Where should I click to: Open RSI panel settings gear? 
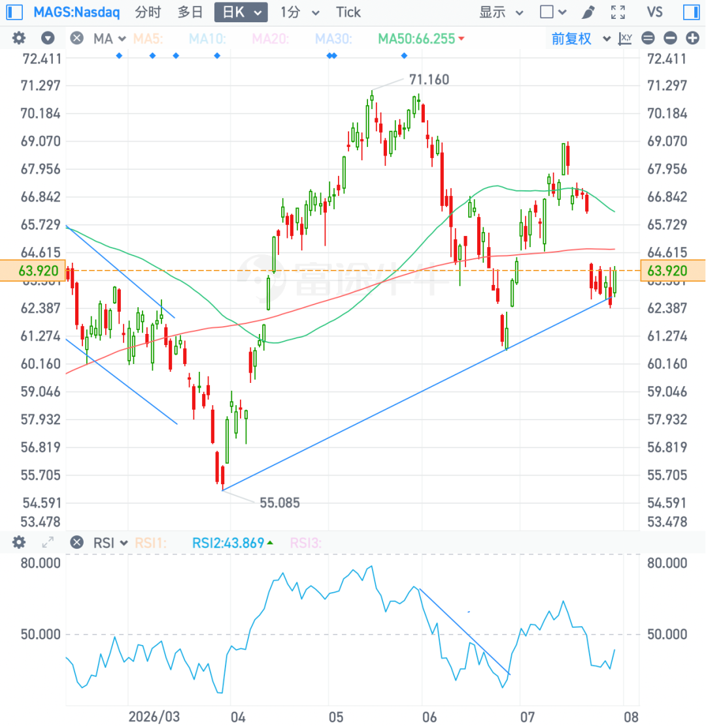18,542
